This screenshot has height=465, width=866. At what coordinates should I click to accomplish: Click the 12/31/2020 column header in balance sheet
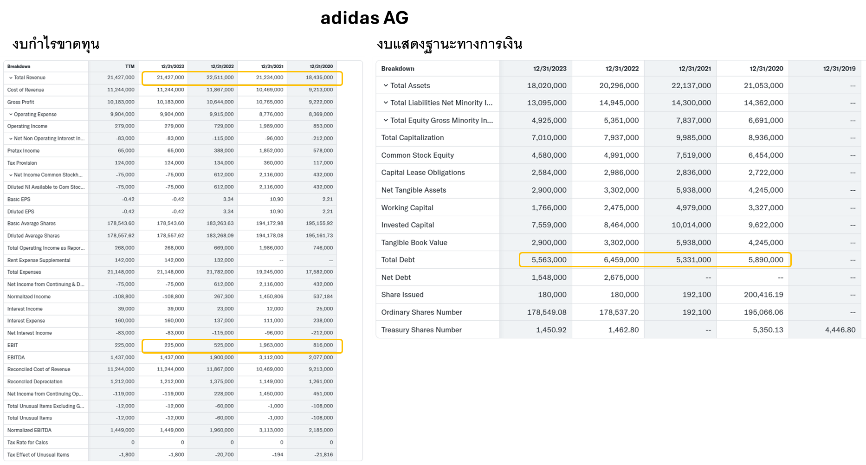pos(767,68)
